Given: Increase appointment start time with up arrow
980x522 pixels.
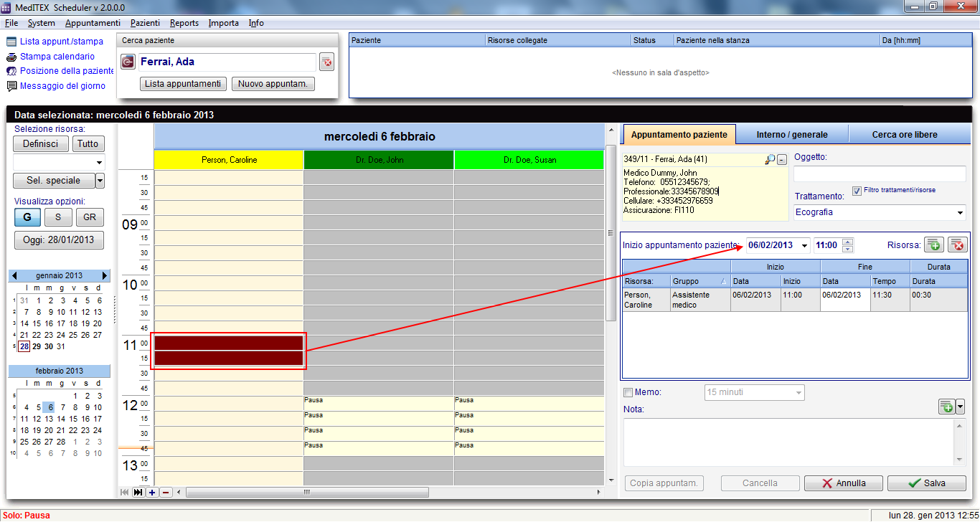Looking at the screenshot, I should 847,242.
